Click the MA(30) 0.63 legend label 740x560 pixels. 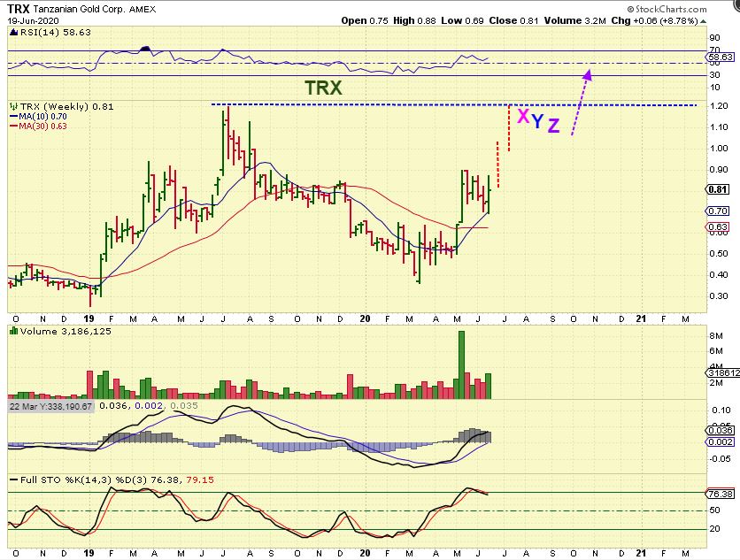pyautogui.click(x=43, y=127)
